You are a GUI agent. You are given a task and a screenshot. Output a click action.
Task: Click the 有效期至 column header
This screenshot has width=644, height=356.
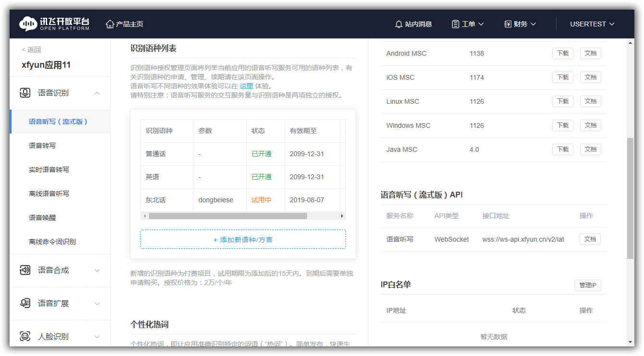[x=303, y=131]
